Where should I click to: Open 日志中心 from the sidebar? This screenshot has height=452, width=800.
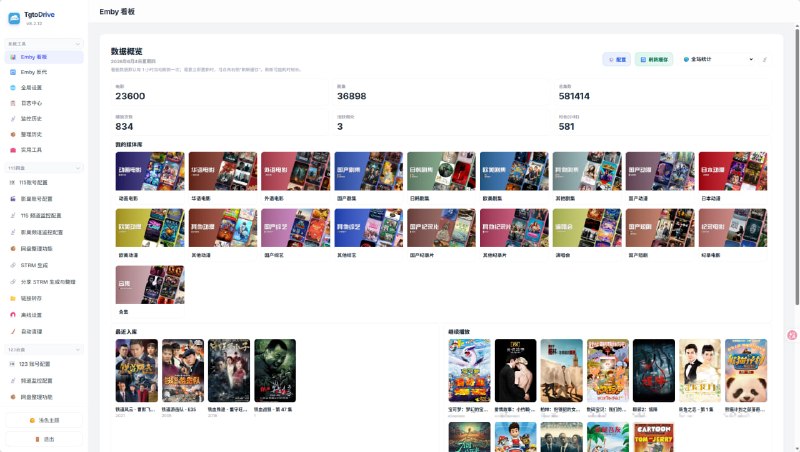[x=44, y=103]
